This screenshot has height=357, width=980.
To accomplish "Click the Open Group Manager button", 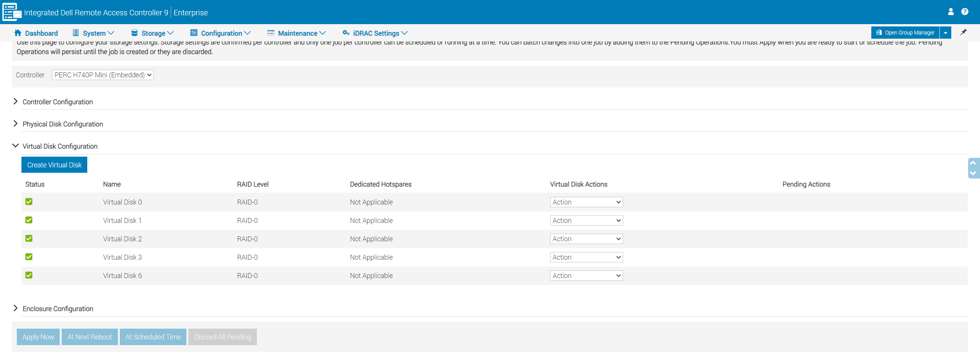I will 905,33.
